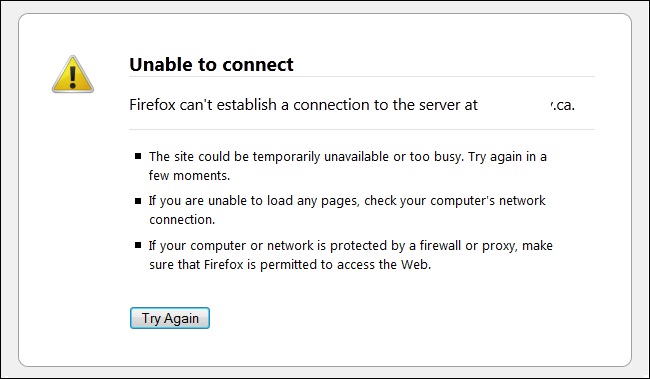This screenshot has width=650, height=379.
Task: Select the 'Unable to connect' heading
Action: 211,65
